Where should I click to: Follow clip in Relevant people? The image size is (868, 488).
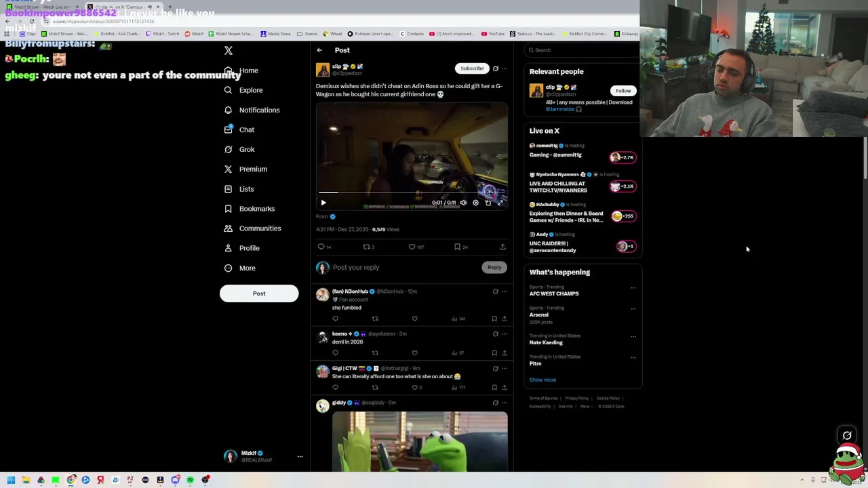[x=623, y=91]
